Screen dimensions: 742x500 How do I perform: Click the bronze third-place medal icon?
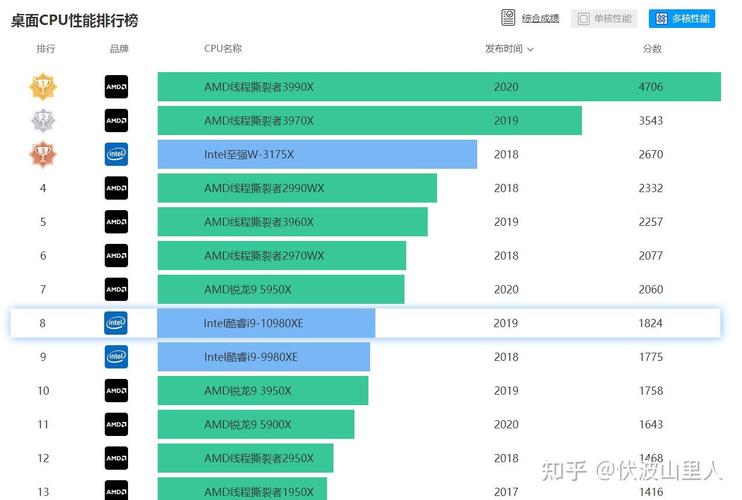click(43, 155)
